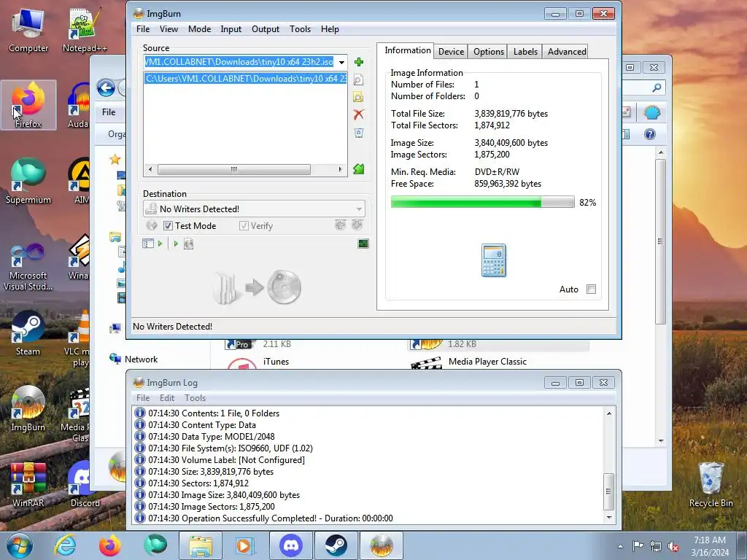Image resolution: width=747 pixels, height=560 pixels.
Task: Open Edit menu in ImgBurn Log
Action: coord(167,398)
